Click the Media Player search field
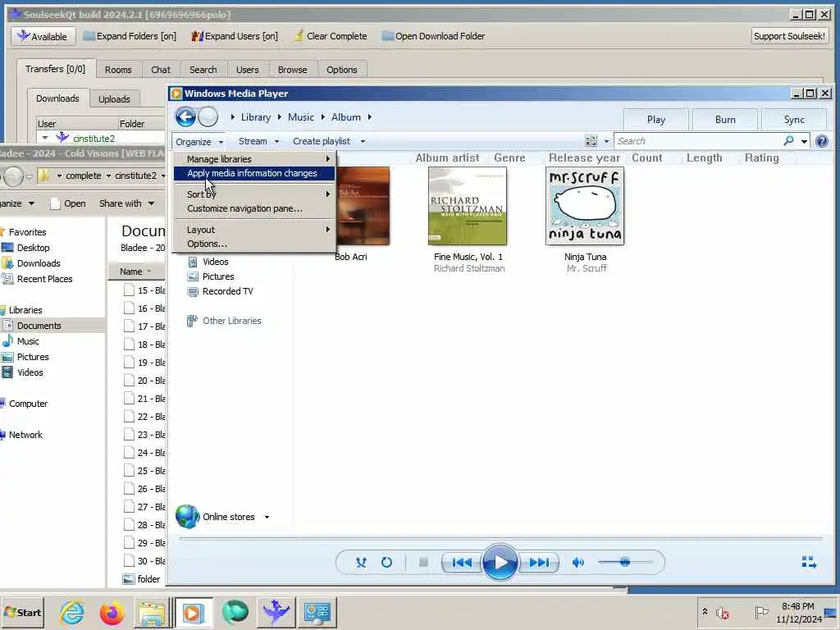 pyautogui.click(x=699, y=141)
